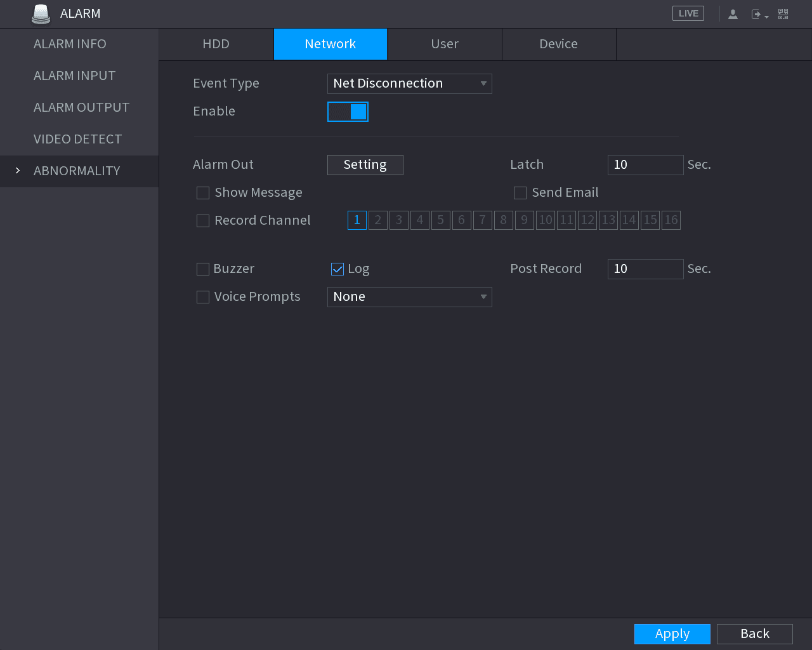812x650 pixels.
Task: Select record channel 10
Action: click(546, 220)
